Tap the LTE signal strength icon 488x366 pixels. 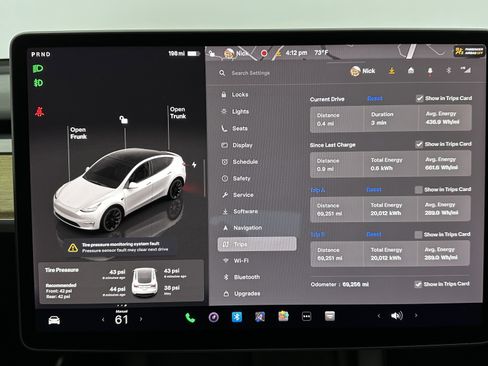tap(466, 70)
